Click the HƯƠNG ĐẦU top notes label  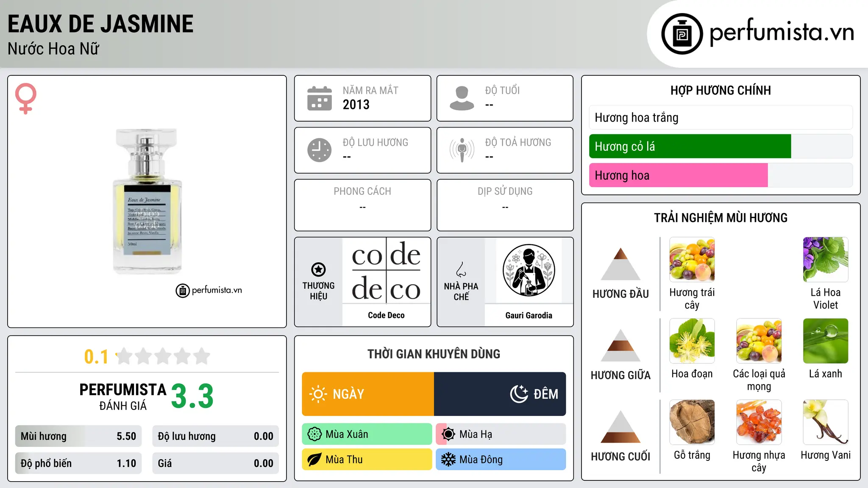[620, 294]
